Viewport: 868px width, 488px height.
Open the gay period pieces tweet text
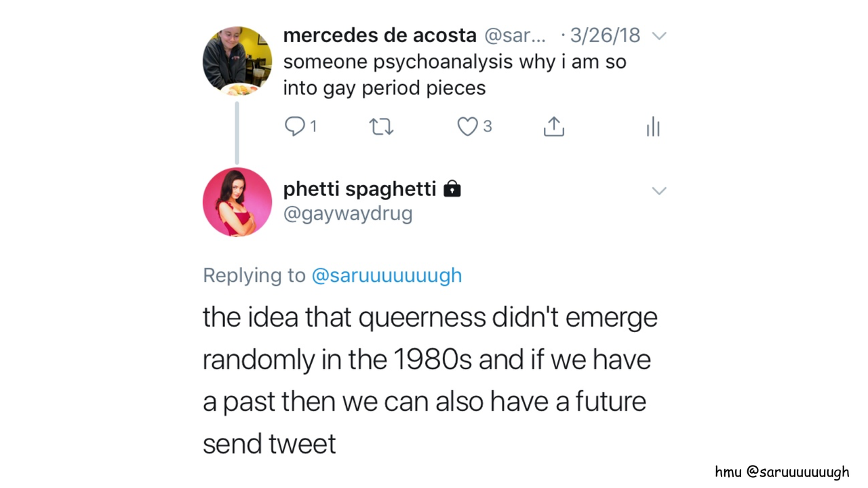[454, 75]
